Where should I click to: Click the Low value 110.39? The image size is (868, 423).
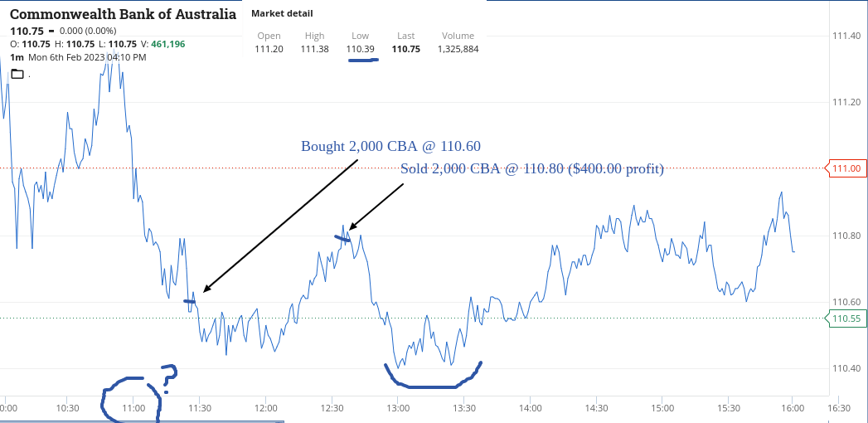[x=361, y=49]
